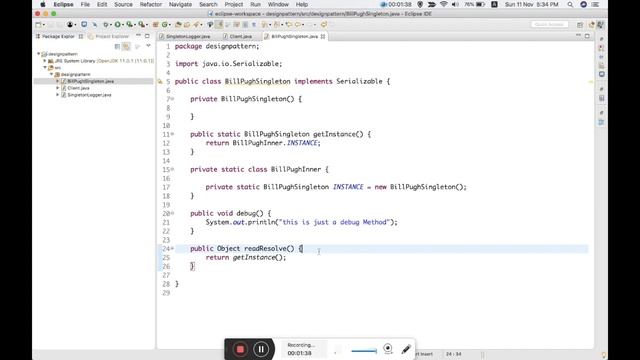Click the New file toolbar icon
Screen dimensions: 640x360
[38, 24]
